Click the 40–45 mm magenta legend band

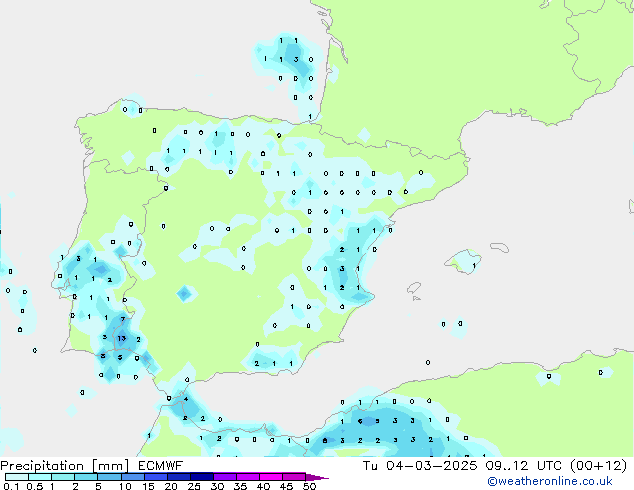[271, 477]
